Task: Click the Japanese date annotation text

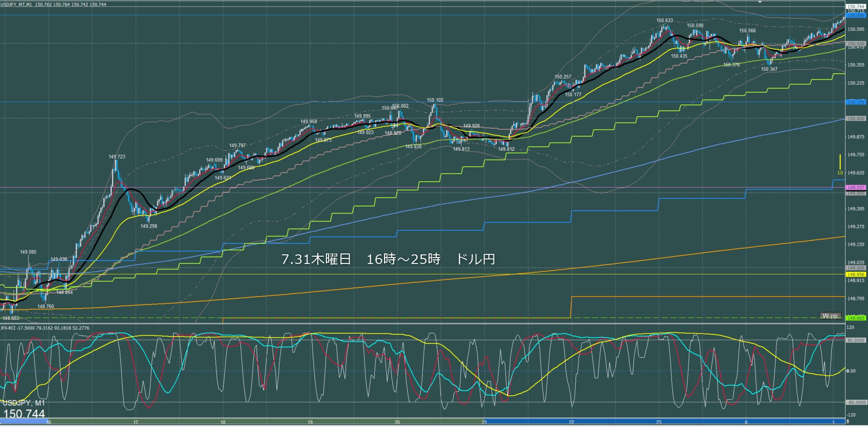Action: pos(388,259)
